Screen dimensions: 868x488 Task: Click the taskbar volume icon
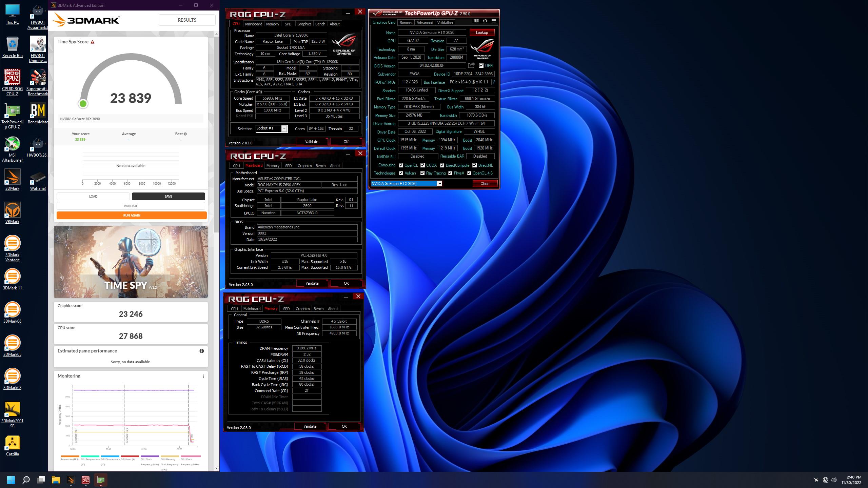(x=834, y=480)
